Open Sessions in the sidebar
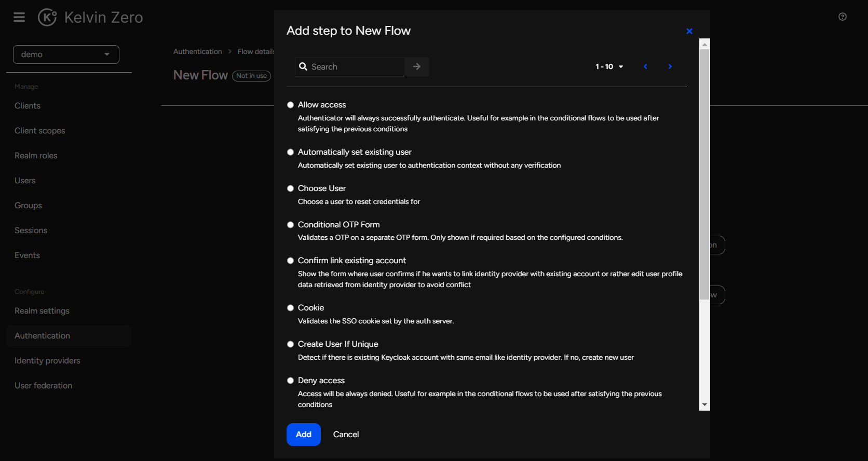Screen dimensions: 868x461 pyautogui.click(x=31, y=230)
